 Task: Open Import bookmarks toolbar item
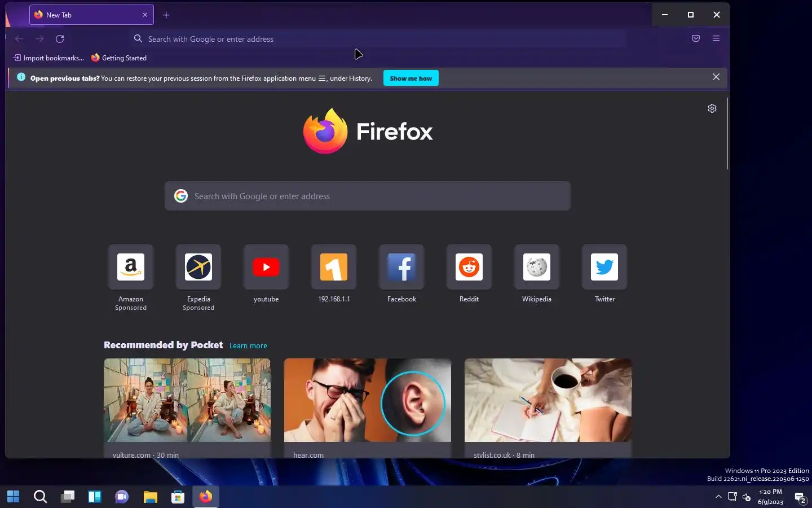tap(48, 58)
